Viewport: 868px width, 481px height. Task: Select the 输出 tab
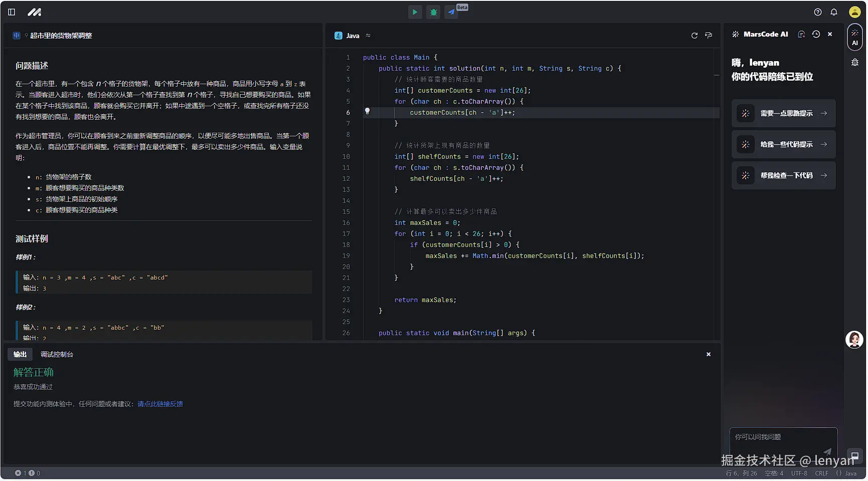click(20, 354)
